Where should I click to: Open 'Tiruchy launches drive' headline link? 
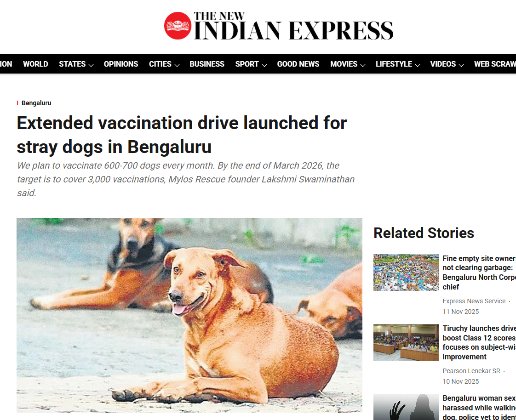[x=479, y=342]
